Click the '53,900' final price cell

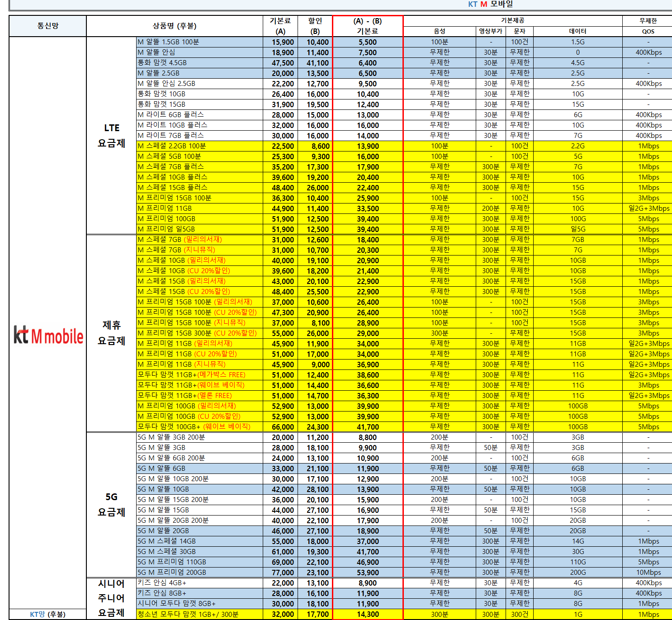coord(368,573)
